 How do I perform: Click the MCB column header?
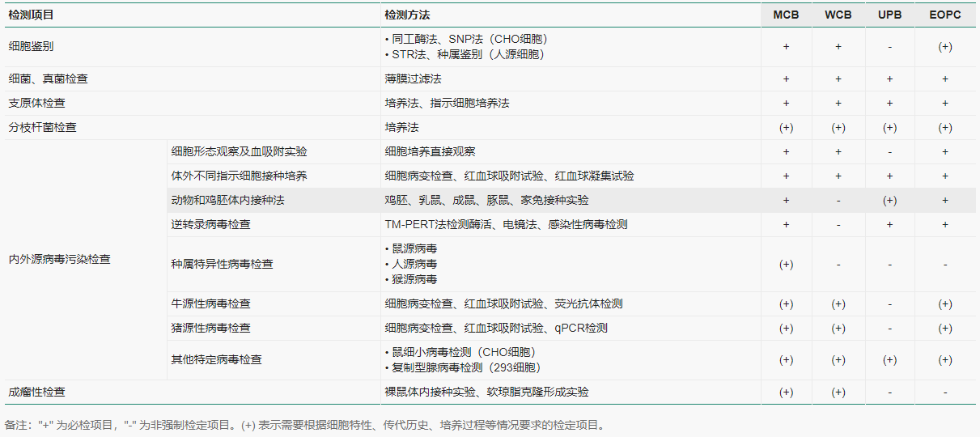pos(785,15)
